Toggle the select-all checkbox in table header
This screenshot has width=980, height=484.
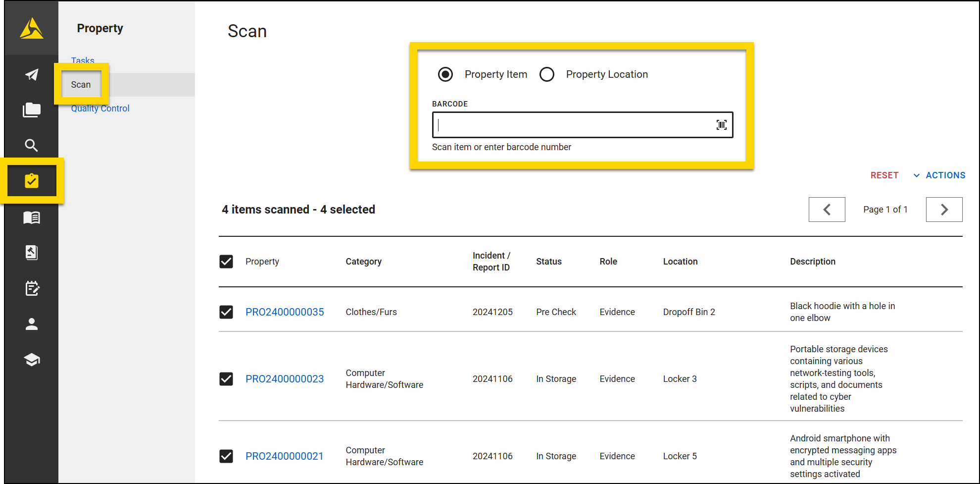pyautogui.click(x=226, y=262)
